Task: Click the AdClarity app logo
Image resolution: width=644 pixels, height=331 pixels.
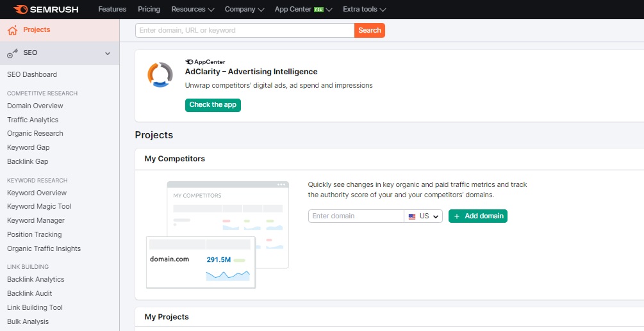Action: (160, 75)
